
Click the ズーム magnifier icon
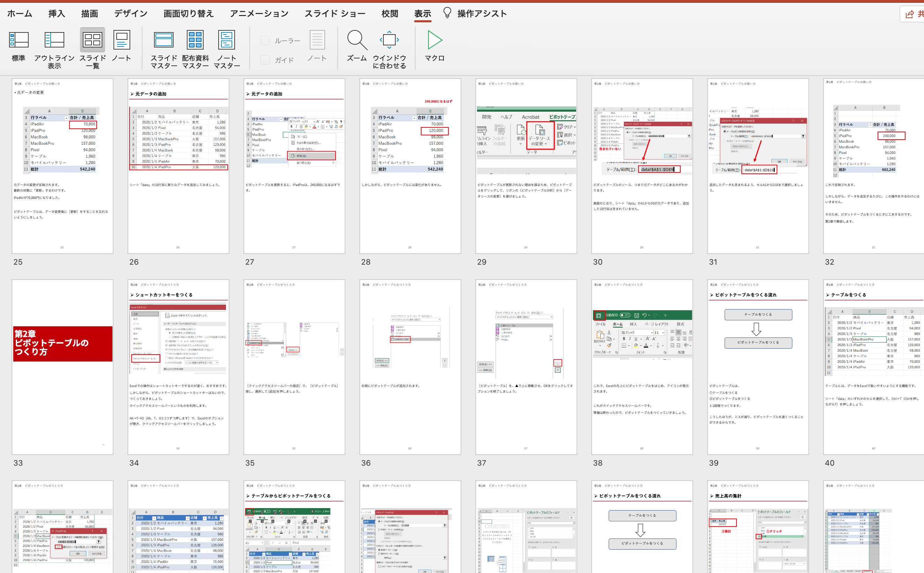357,40
